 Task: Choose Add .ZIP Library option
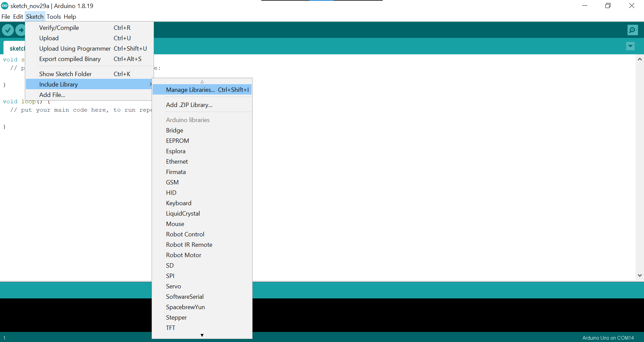pos(189,105)
